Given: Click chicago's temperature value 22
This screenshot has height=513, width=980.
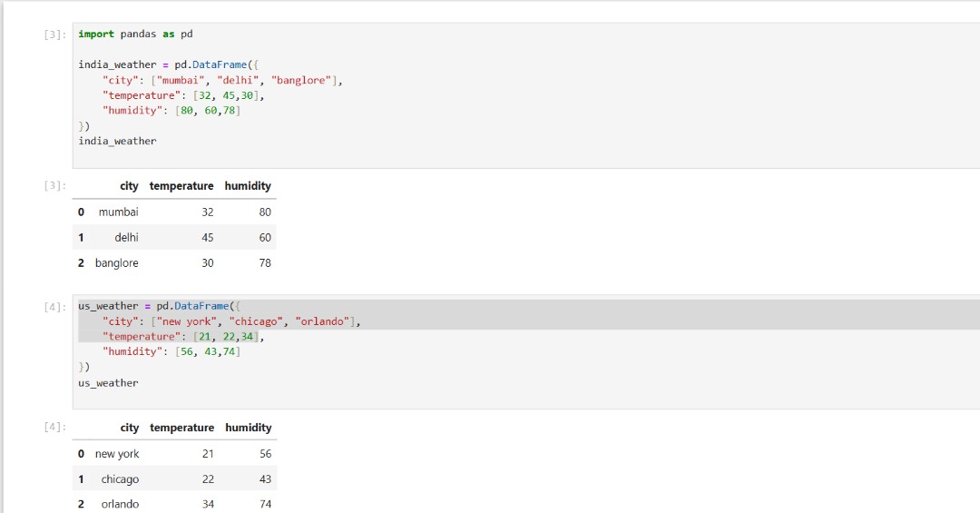Looking at the screenshot, I should [x=208, y=479].
